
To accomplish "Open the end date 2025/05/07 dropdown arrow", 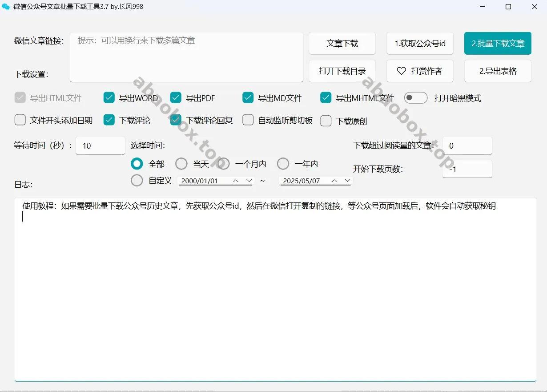I will 347,181.
